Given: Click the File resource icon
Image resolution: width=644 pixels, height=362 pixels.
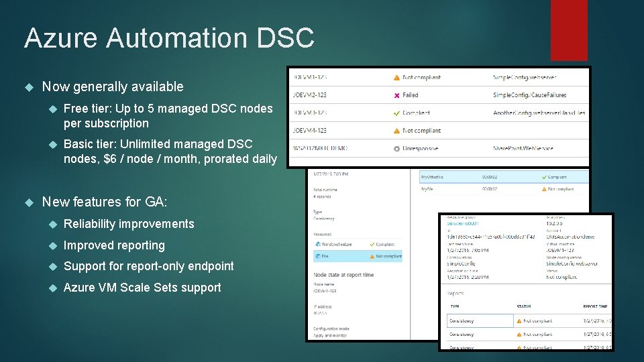Looking at the screenshot, I should click(317, 256).
